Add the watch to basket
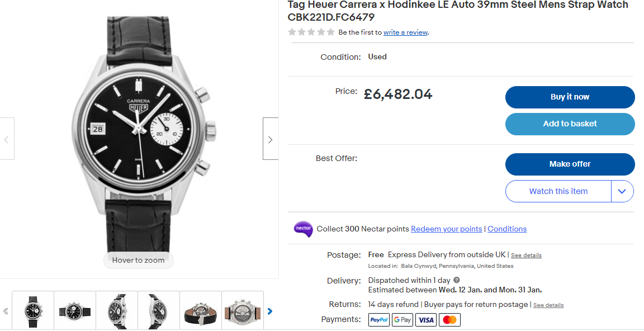 [570, 124]
